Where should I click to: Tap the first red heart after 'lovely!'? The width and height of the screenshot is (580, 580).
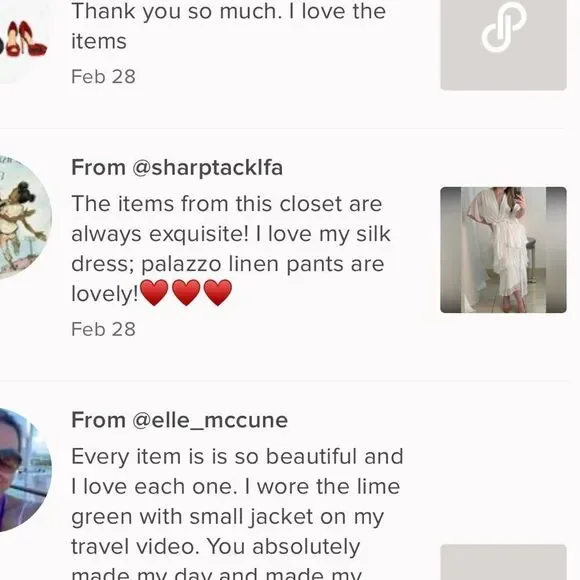click(x=154, y=293)
